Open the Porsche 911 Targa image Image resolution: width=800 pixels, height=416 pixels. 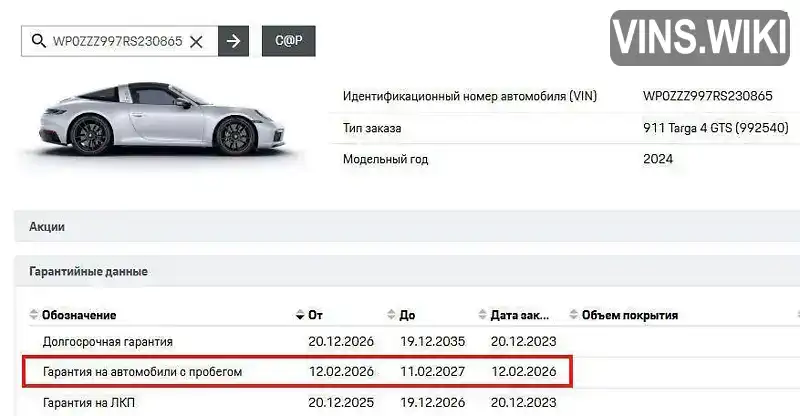click(x=162, y=119)
